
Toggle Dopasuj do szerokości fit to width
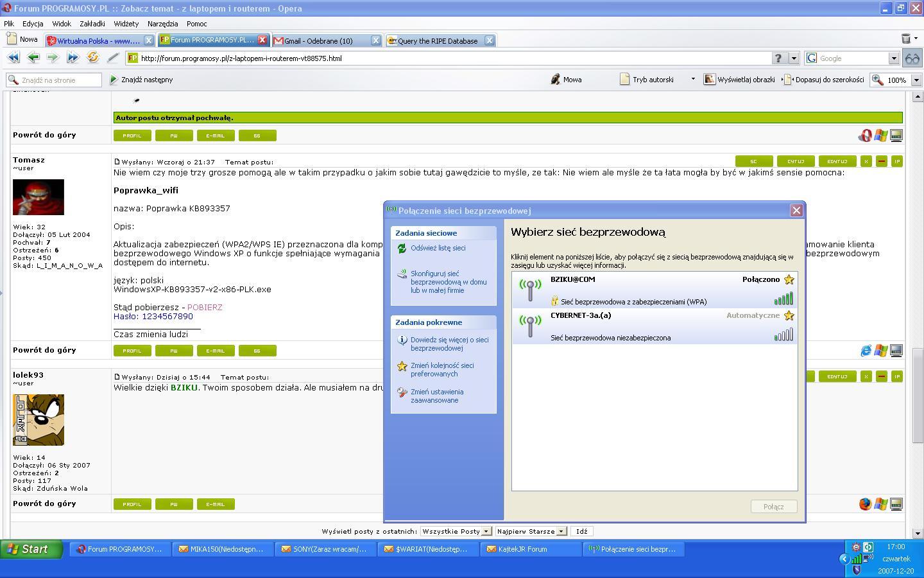click(824, 80)
